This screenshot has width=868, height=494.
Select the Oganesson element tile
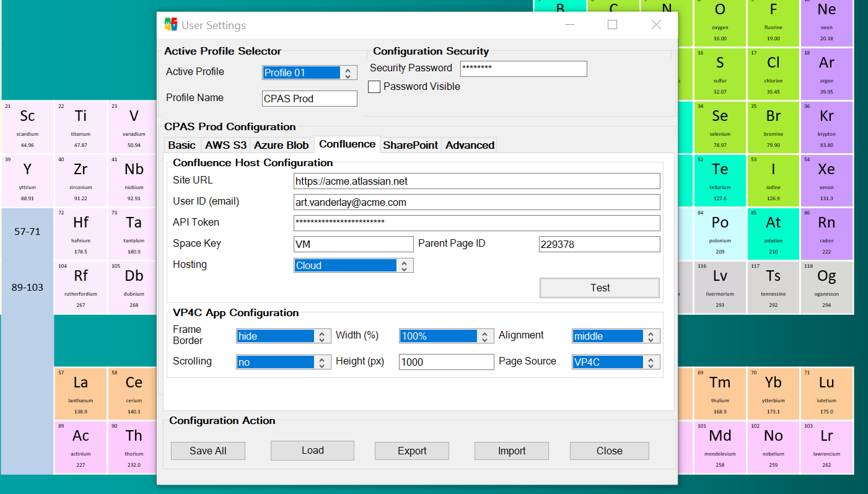826,287
